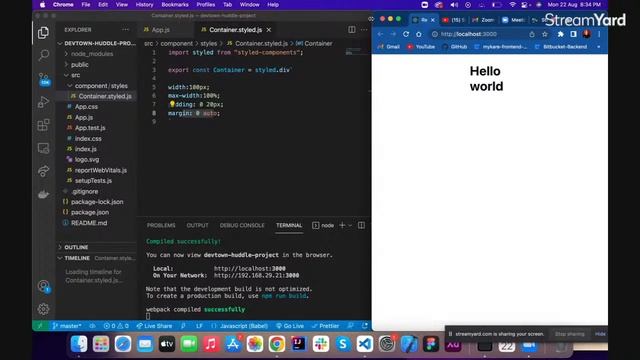Open the Bookmarks menu in menu bar
This screenshot has height=360, width=640.
click(175, 4)
